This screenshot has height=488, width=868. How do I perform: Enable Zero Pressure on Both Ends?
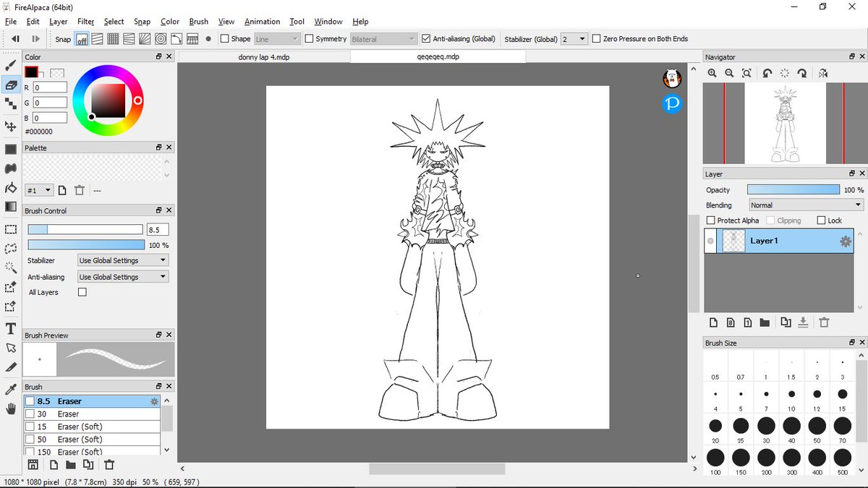[x=597, y=39]
